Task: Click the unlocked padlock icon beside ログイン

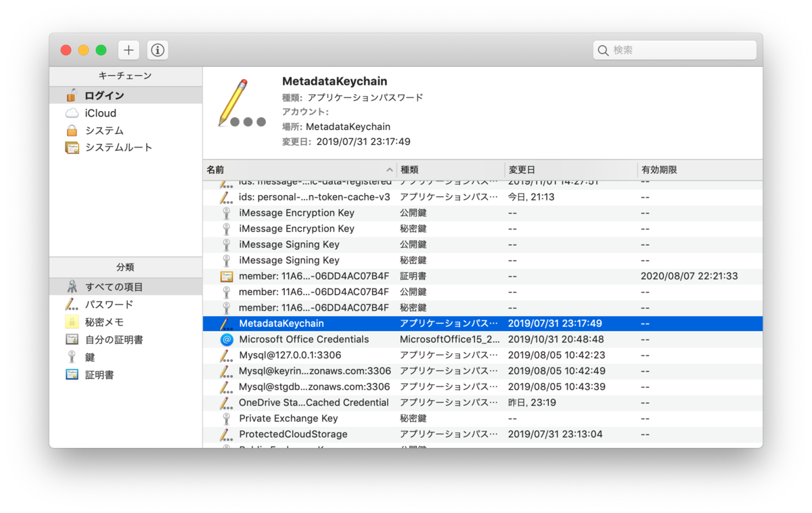Action: click(72, 95)
